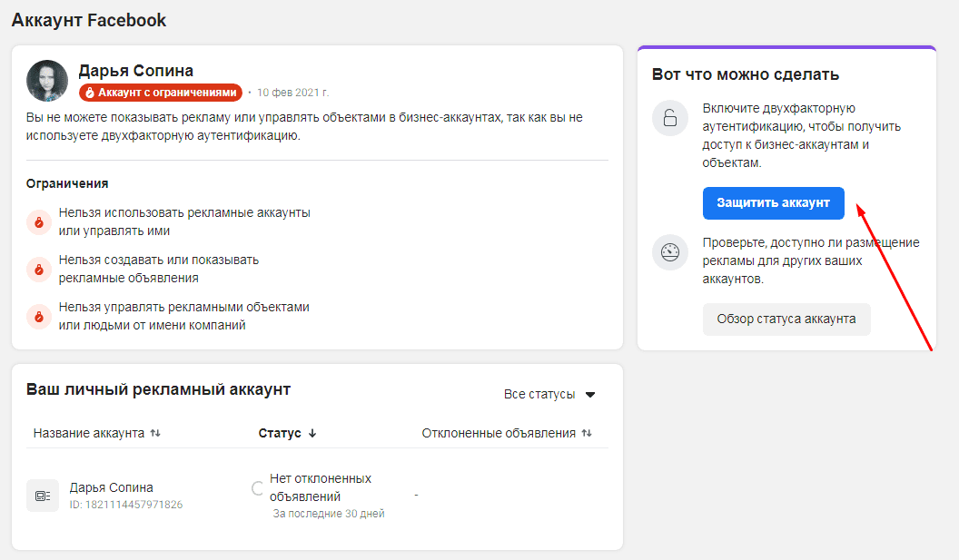This screenshot has height=560, width=959.
Task: Click the open padlock icon
Action: coord(670,118)
